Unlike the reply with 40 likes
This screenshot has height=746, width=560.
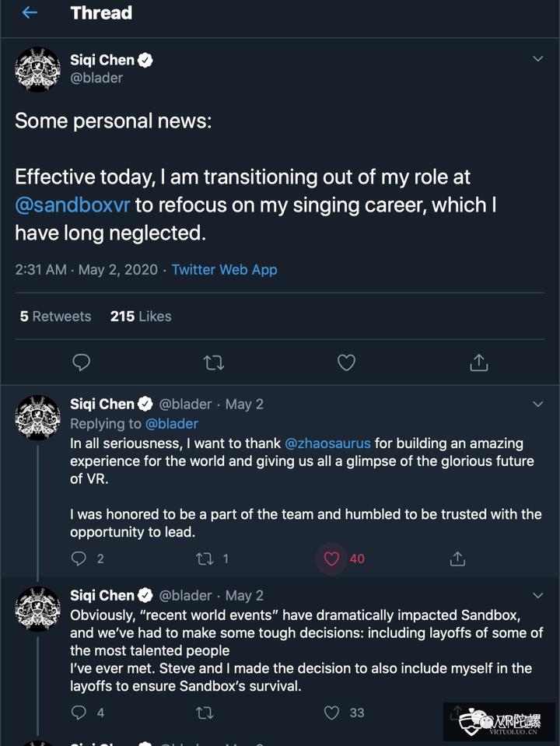(x=332, y=559)
